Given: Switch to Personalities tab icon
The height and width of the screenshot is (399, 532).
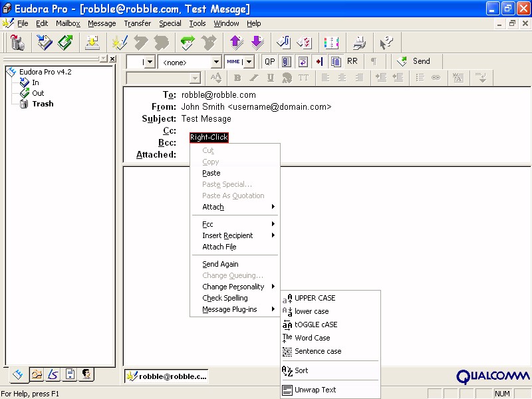Looking at the screenshot, I should (x=86, y=374).
